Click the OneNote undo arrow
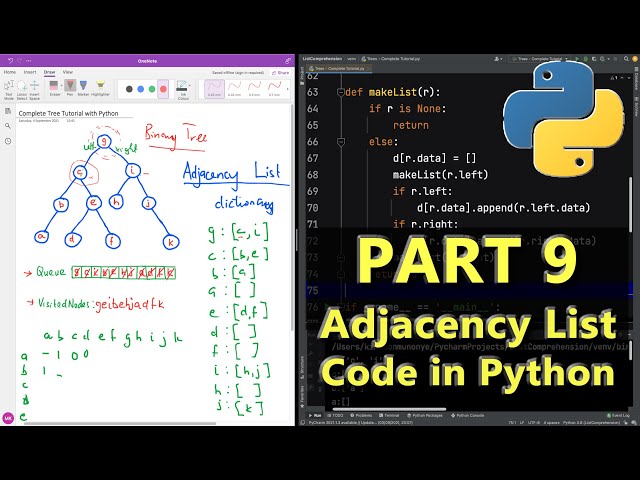Image resolution: width=640 pixels, height=480 pixels. click(11, 61)
